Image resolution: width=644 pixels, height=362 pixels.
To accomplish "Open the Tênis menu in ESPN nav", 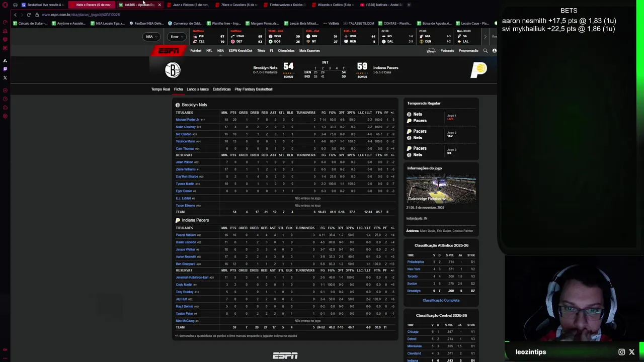I will 261,51.
